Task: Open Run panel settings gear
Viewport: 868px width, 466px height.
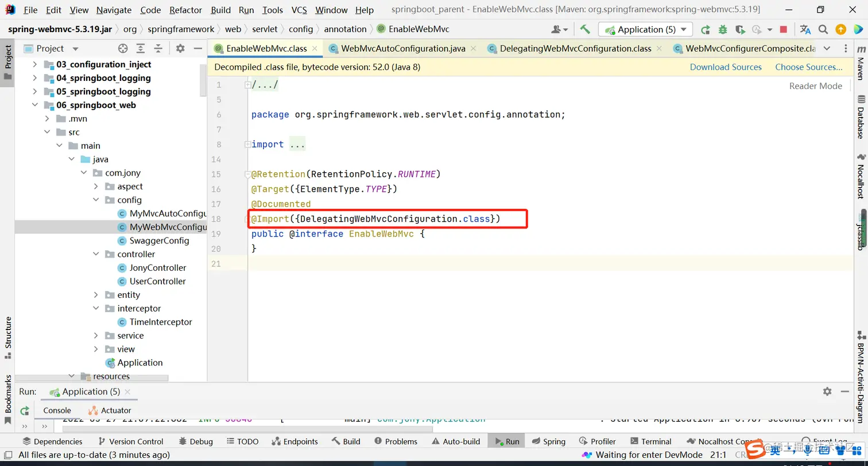Action: (x=827, y=391)
